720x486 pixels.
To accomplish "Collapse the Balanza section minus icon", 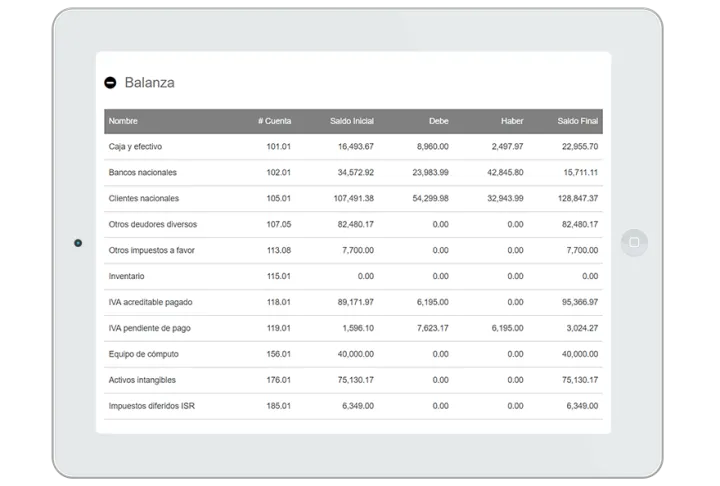I will click(110, 83).
